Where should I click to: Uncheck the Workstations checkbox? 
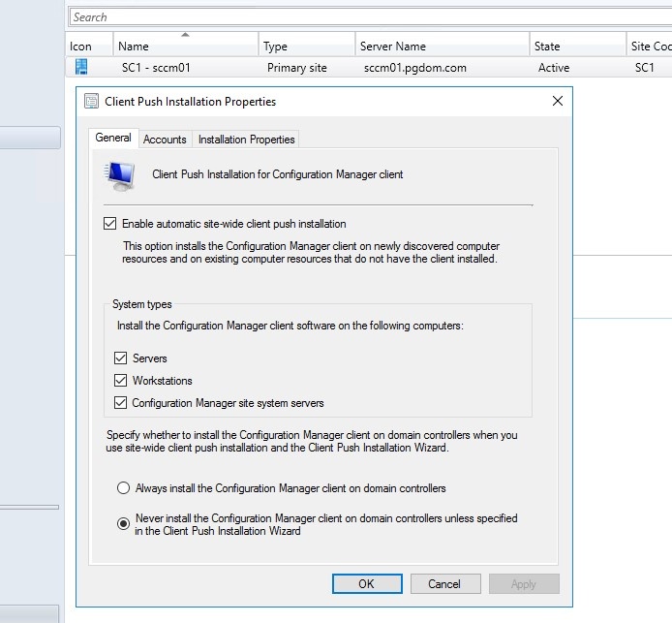tap(120, 381)
